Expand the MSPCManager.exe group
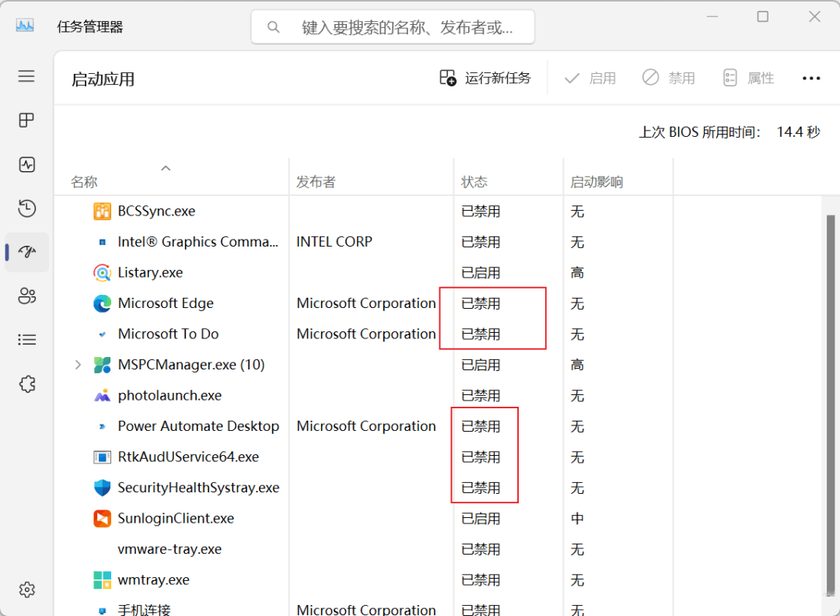Screen dimensions: 840x616 [x=79, y=365]
